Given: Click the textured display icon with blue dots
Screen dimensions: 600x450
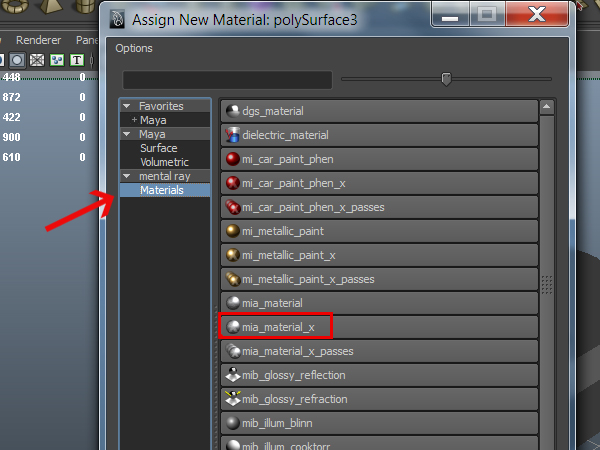Looking at the screenshot, I should tap(57, 60).
